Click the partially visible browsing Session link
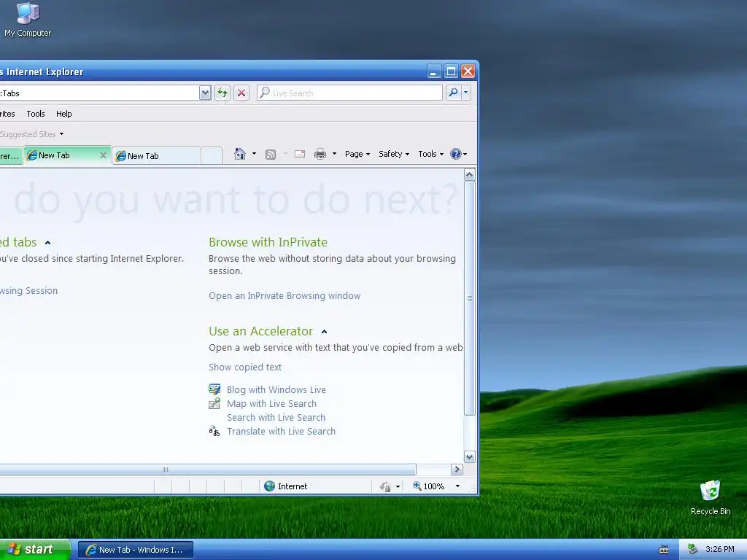 click(28, 290)
